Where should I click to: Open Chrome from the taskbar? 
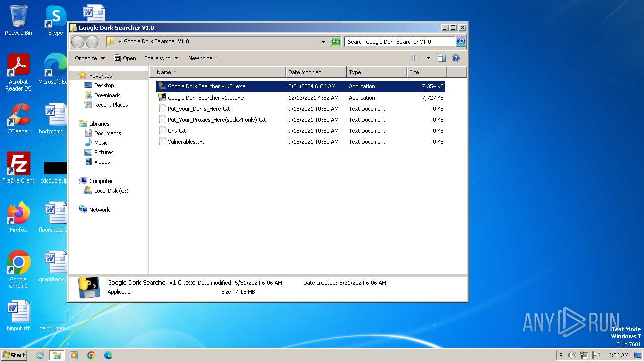(x=91, y=355)
